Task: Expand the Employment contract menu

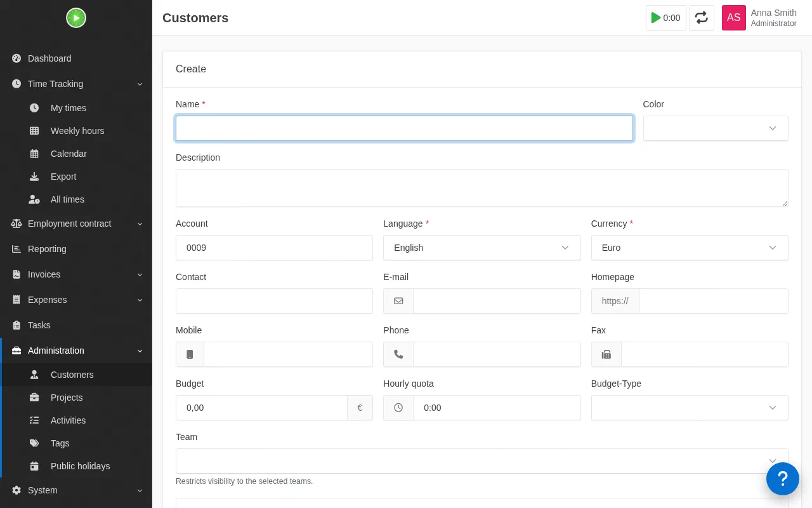Action: (x=76, y=224)
